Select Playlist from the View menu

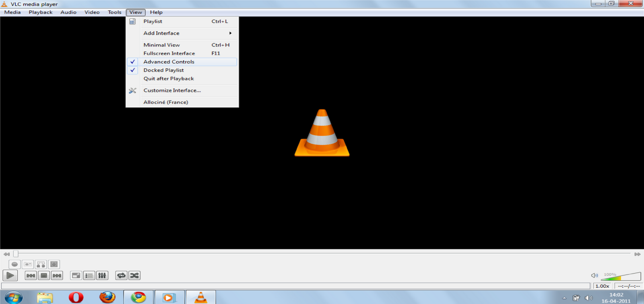point(182,21)
